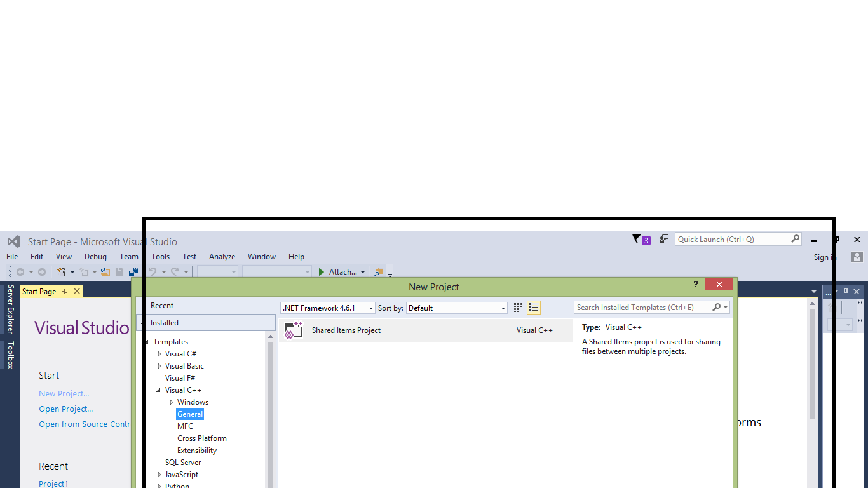Click the auto hide pin of right panel
This screenshot has width=868, height=488.
click(x=846, y=292)
